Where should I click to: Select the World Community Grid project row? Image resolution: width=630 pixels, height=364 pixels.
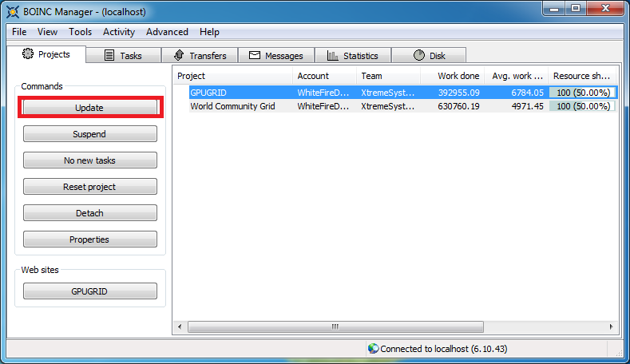pos(403,106)
